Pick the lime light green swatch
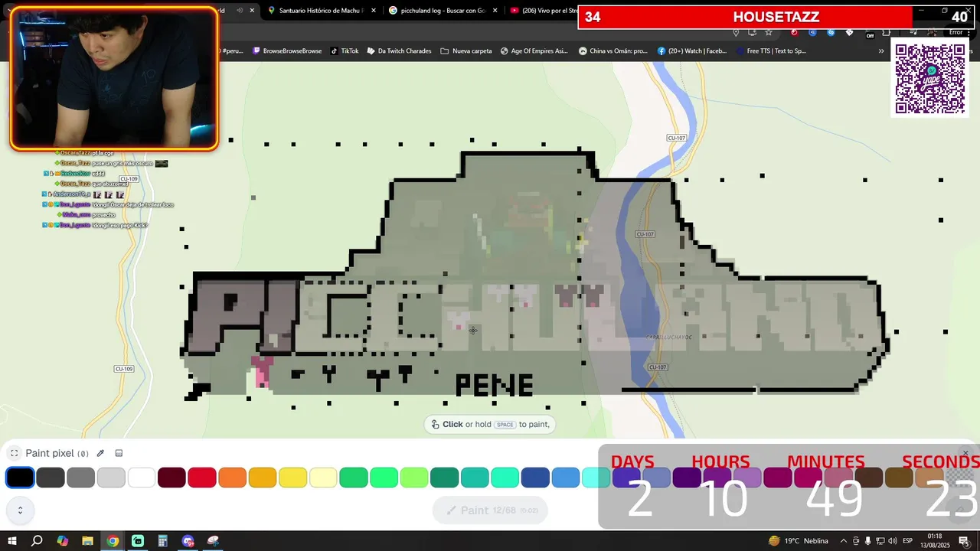This screenshot has width=980, height=551. [414, 478]
